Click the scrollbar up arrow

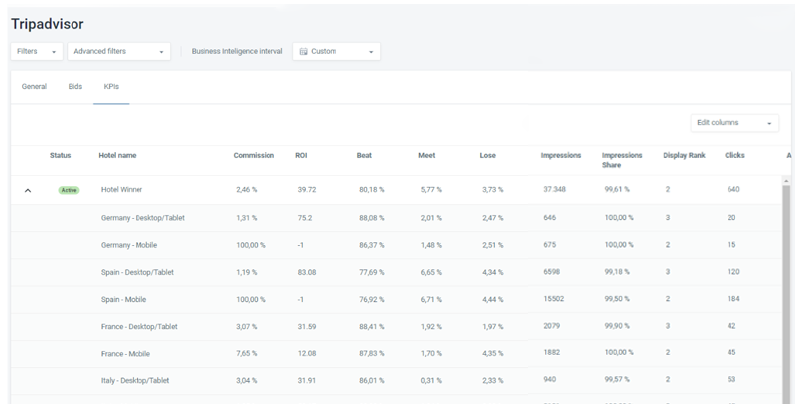(786, 181)
